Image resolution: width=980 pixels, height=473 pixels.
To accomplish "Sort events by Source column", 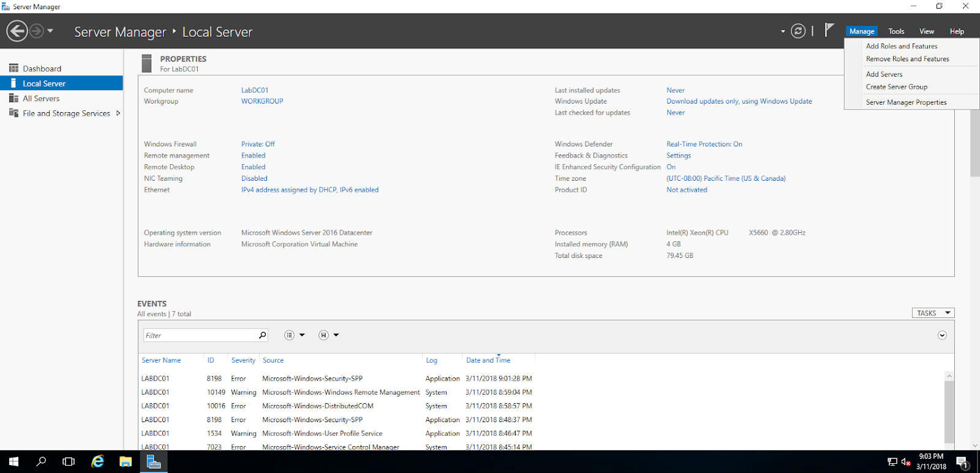I will [273, 360].
